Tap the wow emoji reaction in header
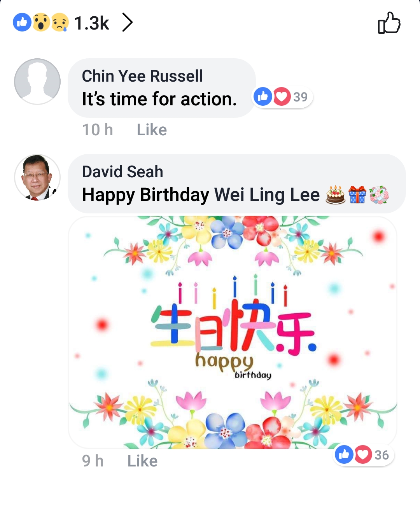420x517 pixels. point(41,22)
